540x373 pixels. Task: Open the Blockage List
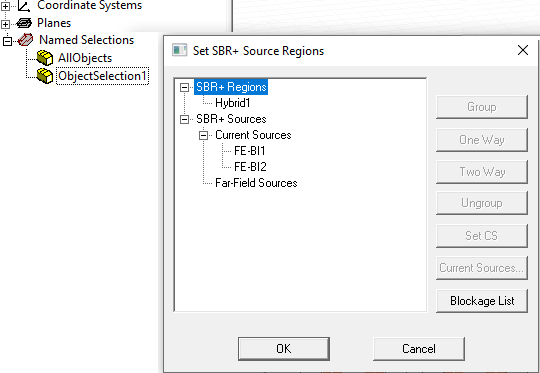tap(482, 301)
